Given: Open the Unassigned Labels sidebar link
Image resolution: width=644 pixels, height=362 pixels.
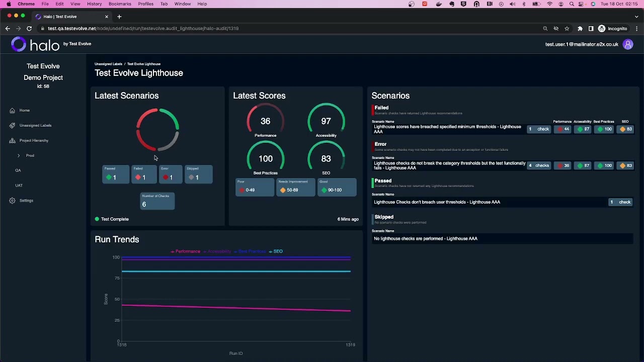Looking at the screenshot, I should pyautogui.click(x=35, y=126).
